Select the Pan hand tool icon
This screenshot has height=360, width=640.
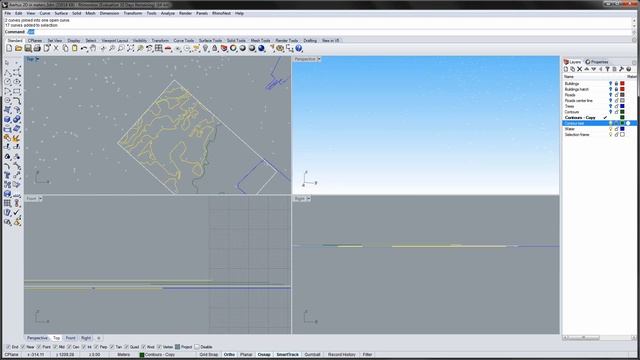(93, 48)
